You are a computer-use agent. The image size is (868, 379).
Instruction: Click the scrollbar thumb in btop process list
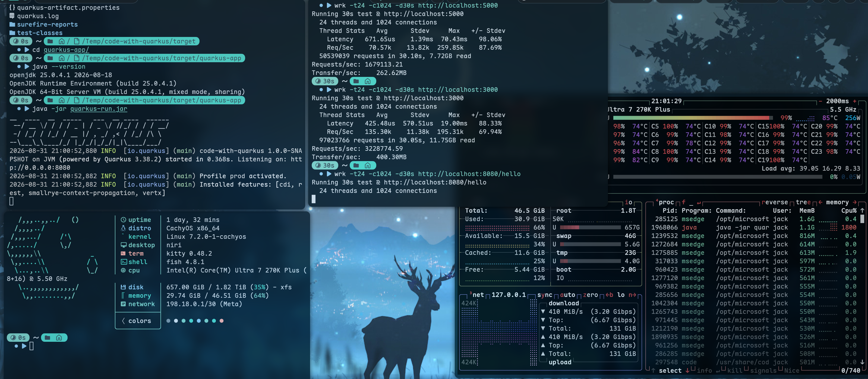coord(862,219)
